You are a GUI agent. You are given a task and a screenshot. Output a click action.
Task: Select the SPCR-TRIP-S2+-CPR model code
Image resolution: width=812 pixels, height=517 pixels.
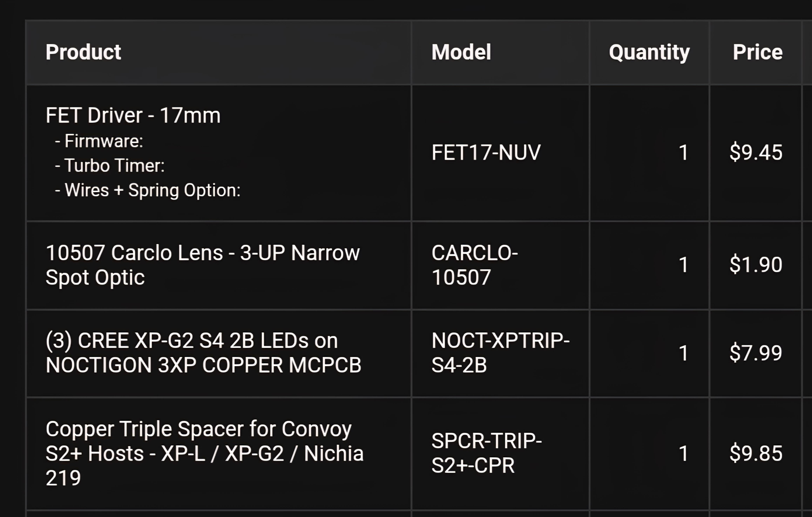(x=486, y=453)
